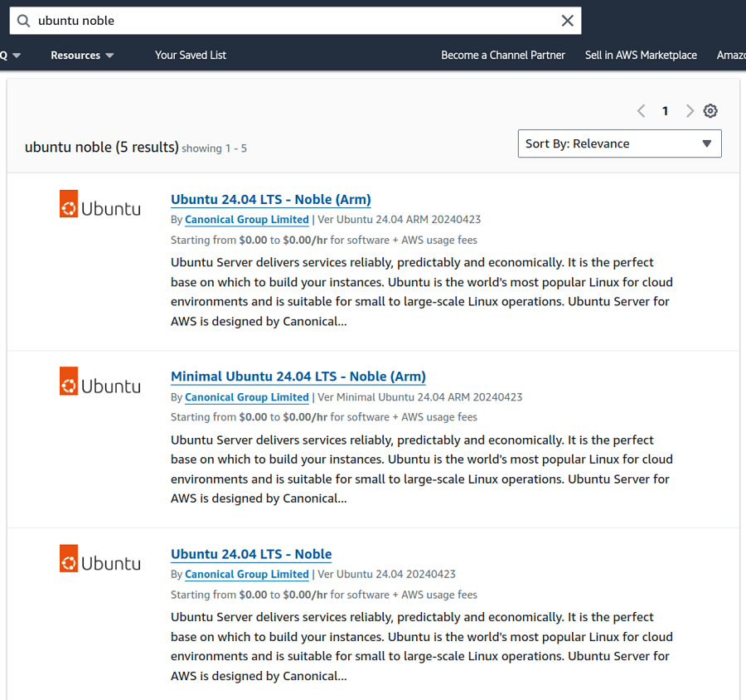746x700 pixels.
Task: Click the next page arrow icon
Action: pos(690,110)
